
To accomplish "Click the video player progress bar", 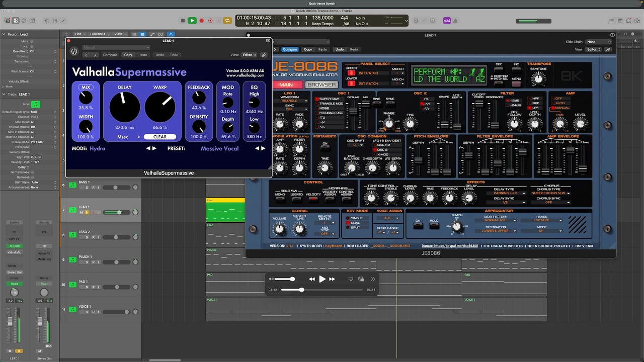I will (x=322, y=290).
